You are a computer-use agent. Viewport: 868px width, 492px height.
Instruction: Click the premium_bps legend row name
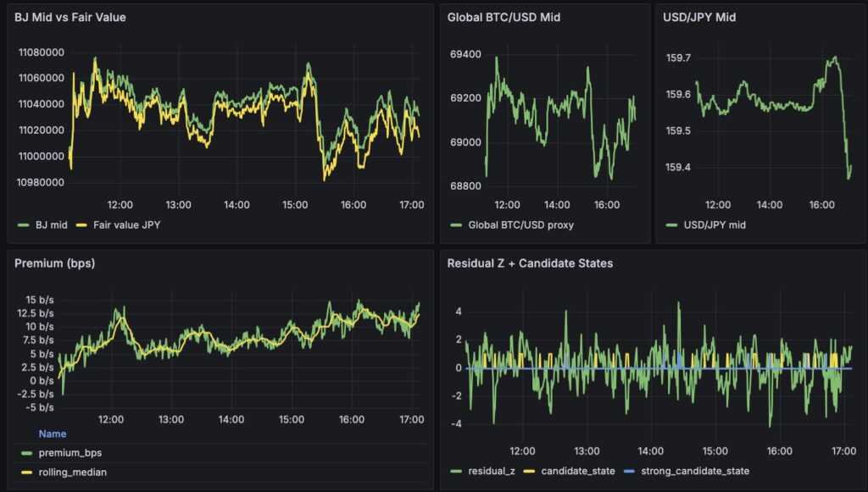[70, 453]
